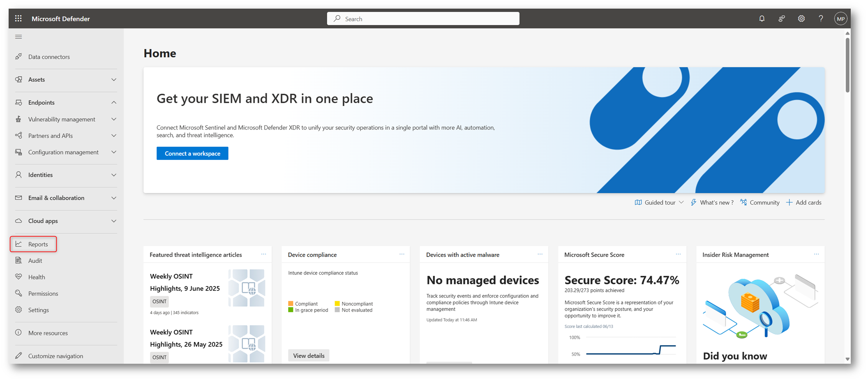Click the Add cards button
The image size is (868, 381).
(x=803, y=202)
